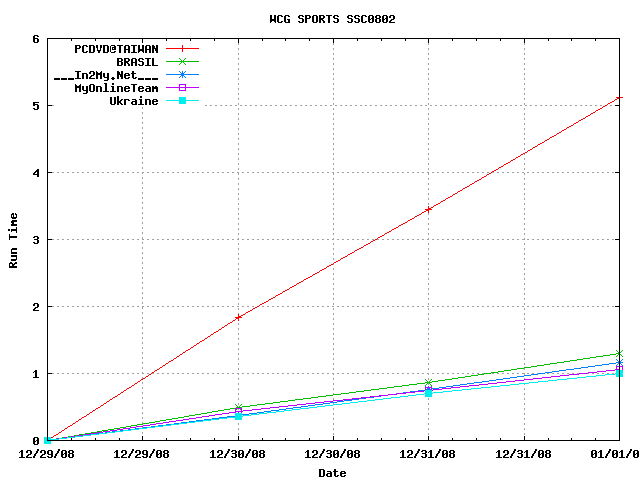The height and width of the screenshot is (480, 640).
Task: Click the red PCDVD@TAIWAN legend marker
Action: point(182,48)
